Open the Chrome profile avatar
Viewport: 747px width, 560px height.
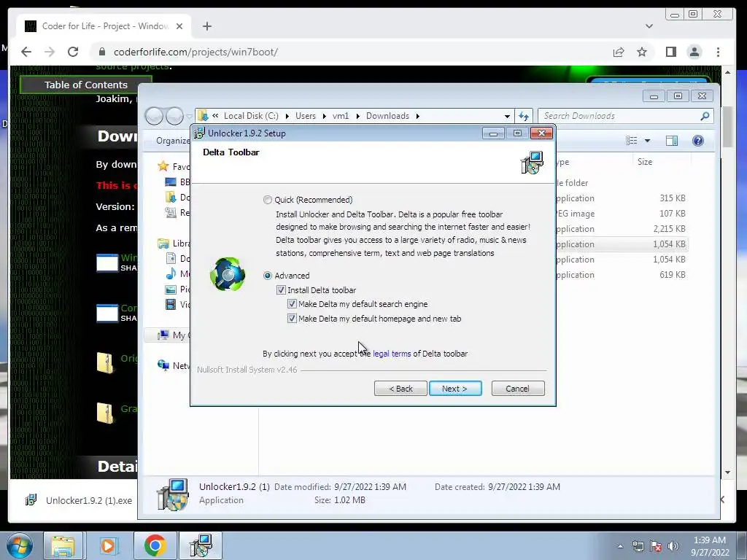click(694, 52)
